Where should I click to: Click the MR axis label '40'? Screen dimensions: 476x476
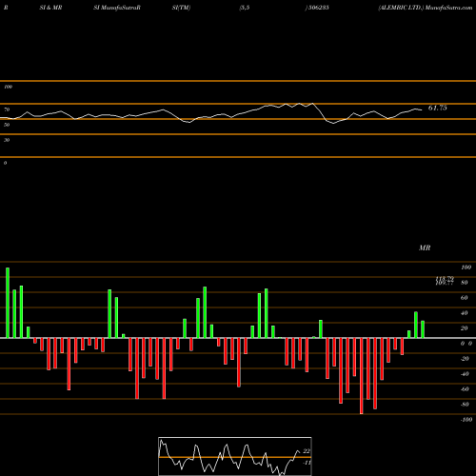465,313
